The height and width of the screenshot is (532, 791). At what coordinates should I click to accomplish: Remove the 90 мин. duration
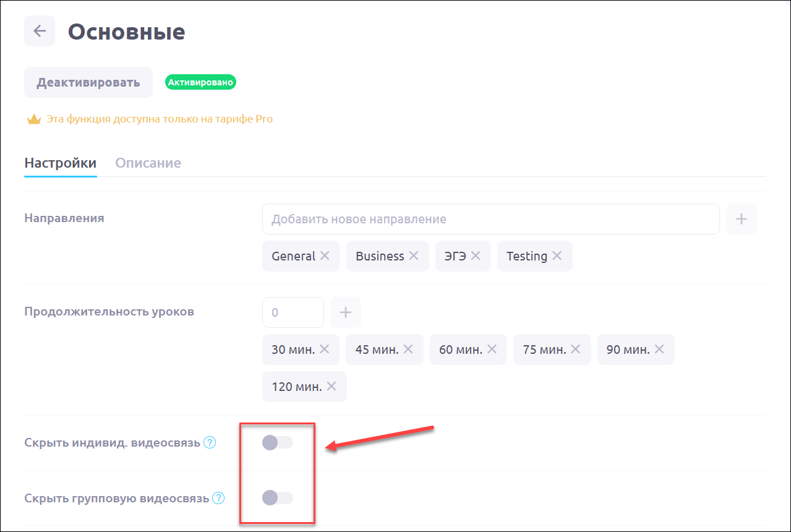[x=659, y=350]
